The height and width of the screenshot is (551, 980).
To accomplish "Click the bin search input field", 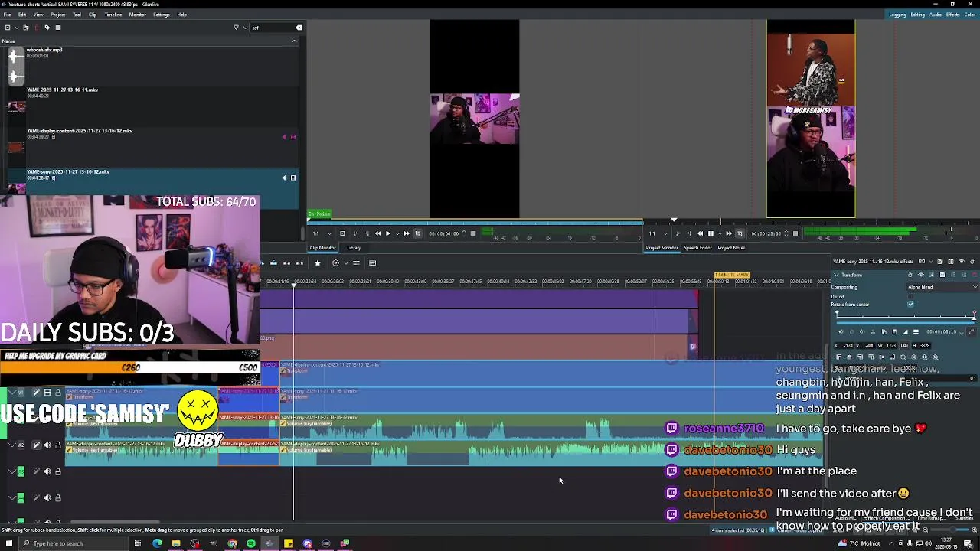I will (272, 28).
